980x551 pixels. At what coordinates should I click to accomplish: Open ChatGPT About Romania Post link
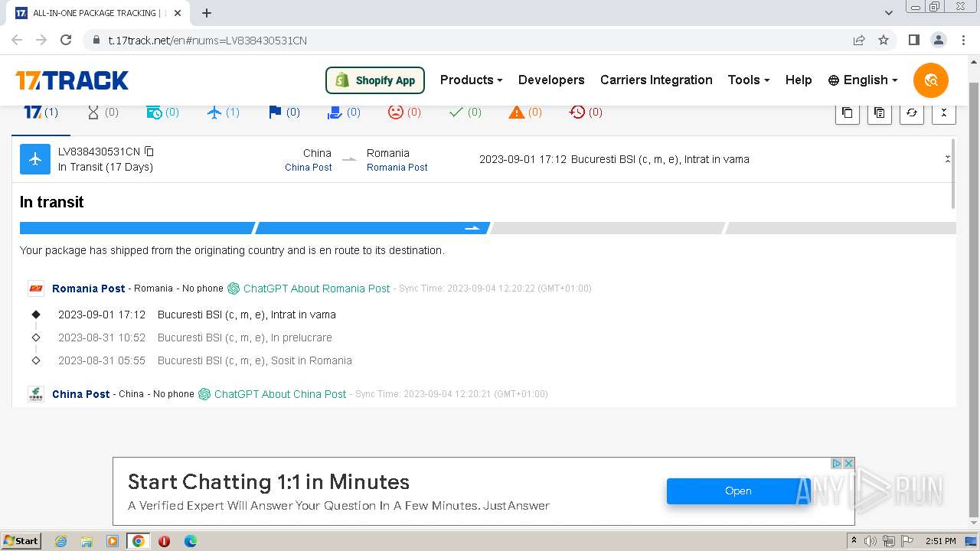(x=309, y=289)
